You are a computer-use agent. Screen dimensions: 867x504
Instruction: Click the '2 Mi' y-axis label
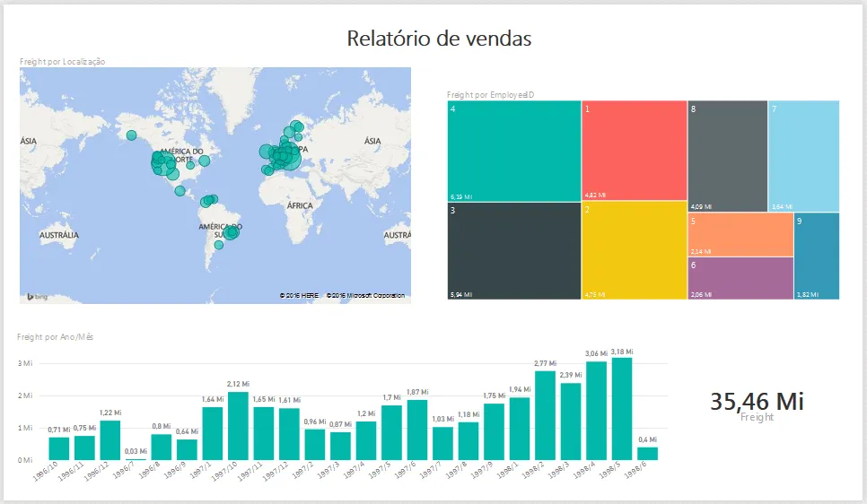coord(25,395)
